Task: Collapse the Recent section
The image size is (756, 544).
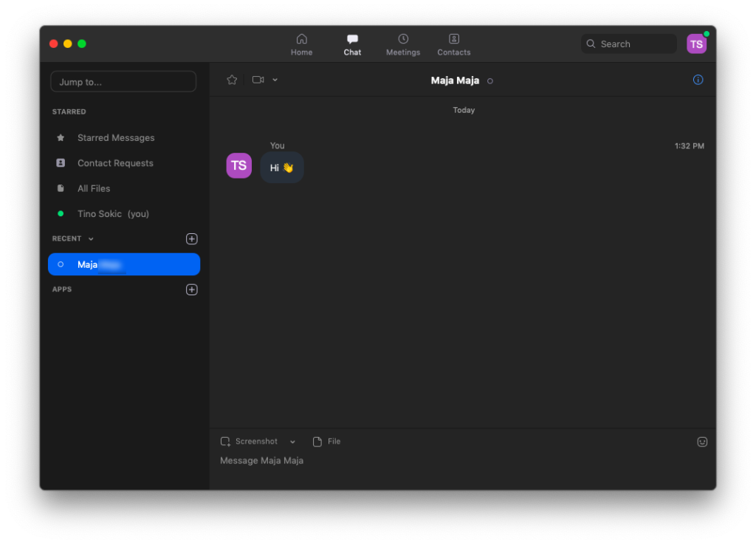Action: pyautogui.click(x=91, y=239)
